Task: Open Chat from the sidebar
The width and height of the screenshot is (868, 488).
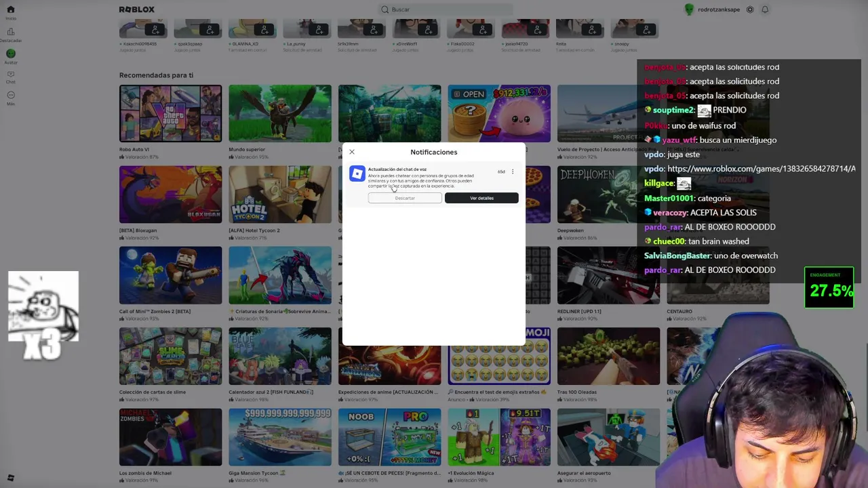Action: [11, 77]
